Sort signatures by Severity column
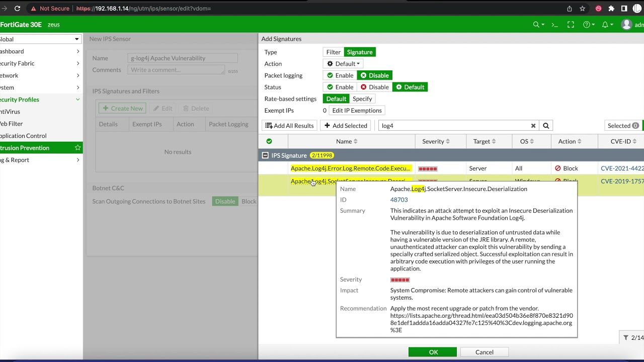The width and height of the screenshot is (644, 362). click(436, 141)
